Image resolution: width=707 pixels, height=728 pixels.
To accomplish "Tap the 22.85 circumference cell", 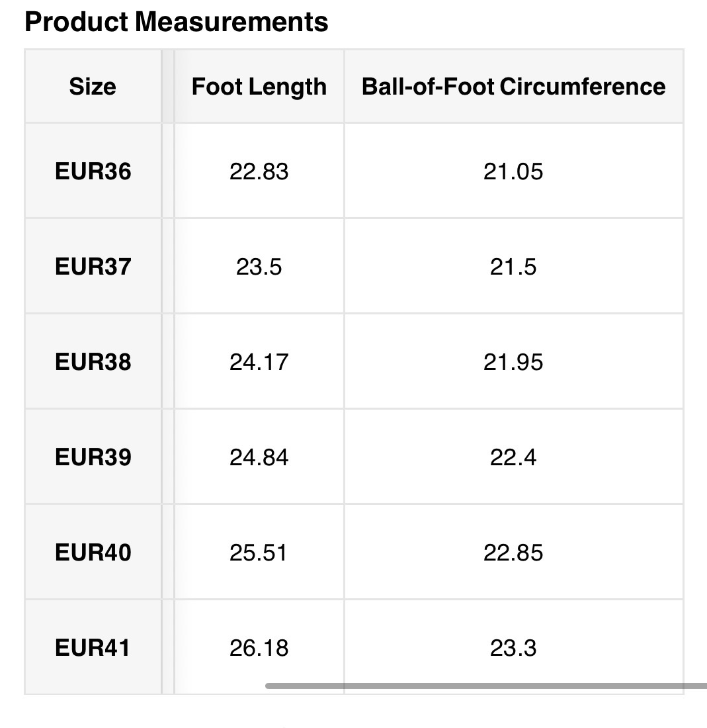I will tap(513, 553).
